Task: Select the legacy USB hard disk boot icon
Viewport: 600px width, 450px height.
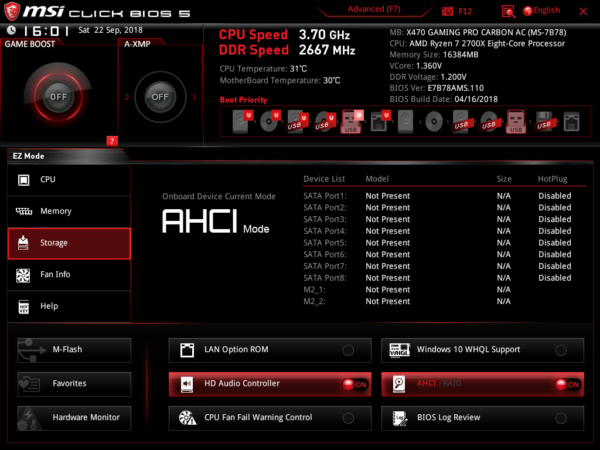Action: (x=461, y=122)
